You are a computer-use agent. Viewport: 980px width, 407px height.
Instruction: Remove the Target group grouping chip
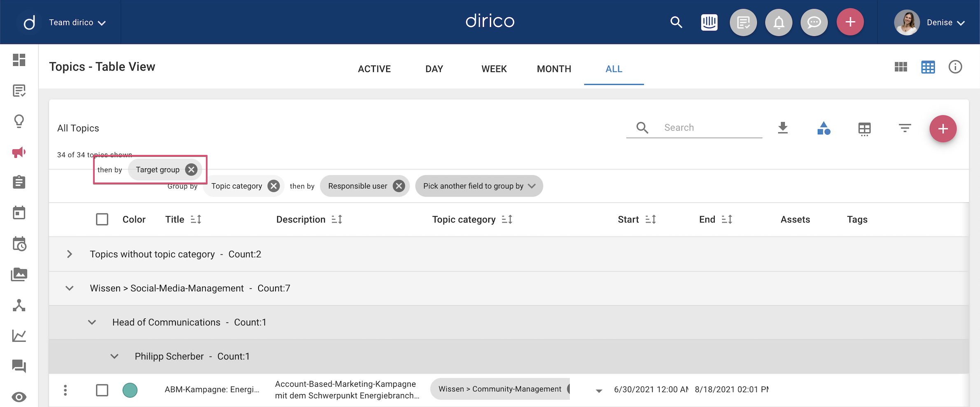click(191, 170)
